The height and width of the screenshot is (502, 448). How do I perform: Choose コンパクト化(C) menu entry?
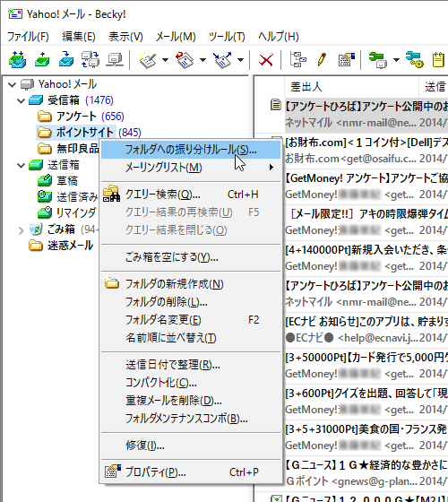click(191, 383)
